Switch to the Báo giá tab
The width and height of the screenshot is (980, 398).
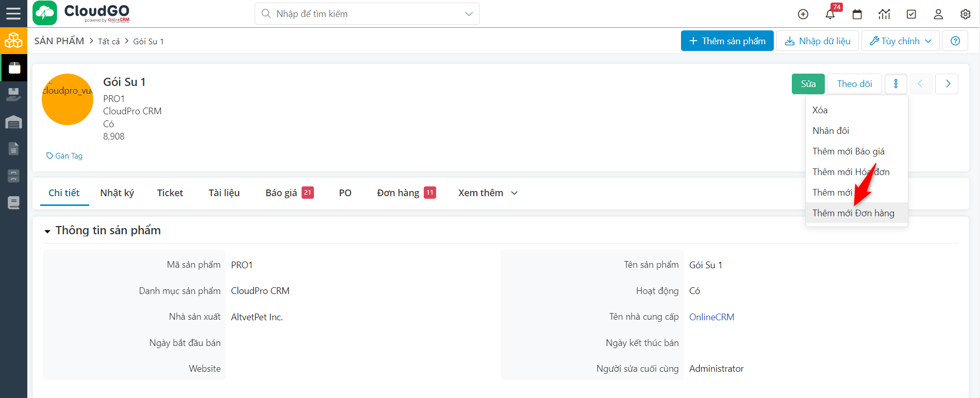click(289, 193)
